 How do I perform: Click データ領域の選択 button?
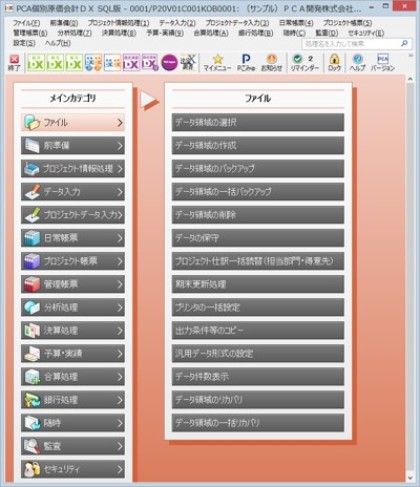[x=258, y=122]
